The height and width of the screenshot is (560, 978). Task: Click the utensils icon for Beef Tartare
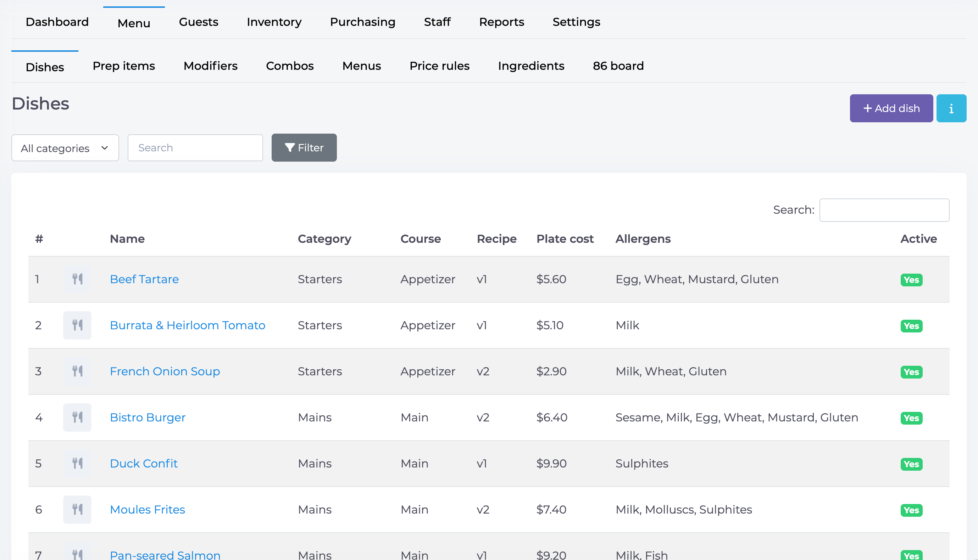(x=77, y=279)
